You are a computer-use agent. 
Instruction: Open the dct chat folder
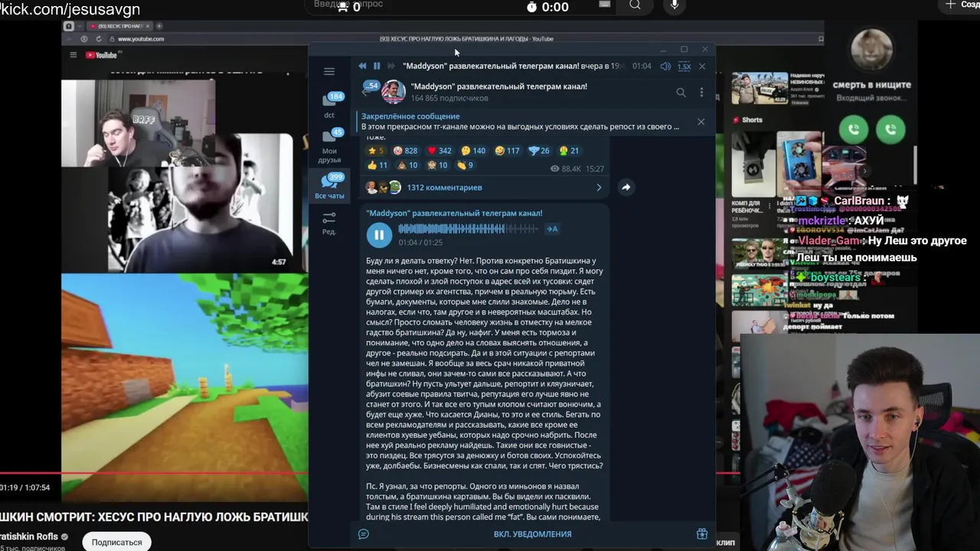329,106
